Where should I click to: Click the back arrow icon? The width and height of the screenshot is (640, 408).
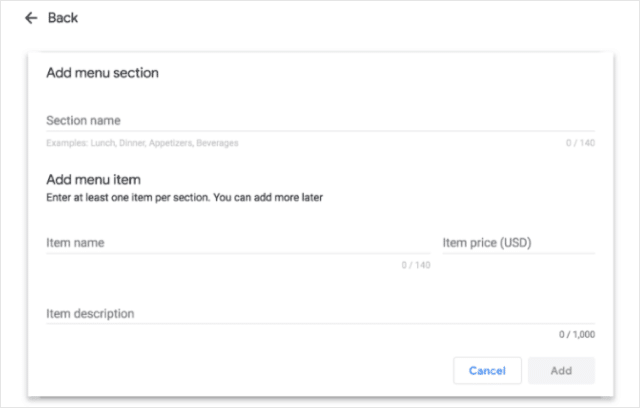coord(31,18)
